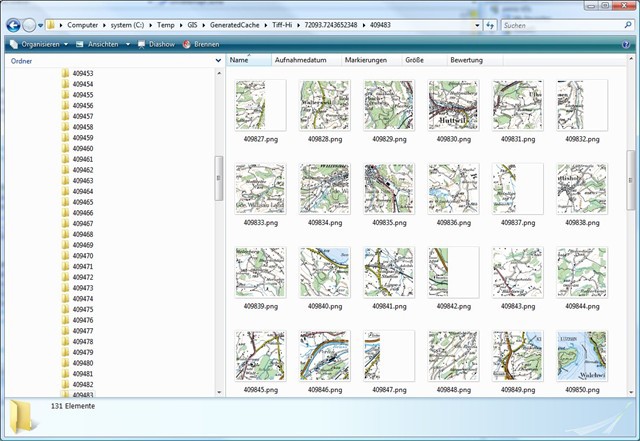Navigate to Computer in breadcrumb path
This screenshot has width=640, height=441.
click(82, 25)
